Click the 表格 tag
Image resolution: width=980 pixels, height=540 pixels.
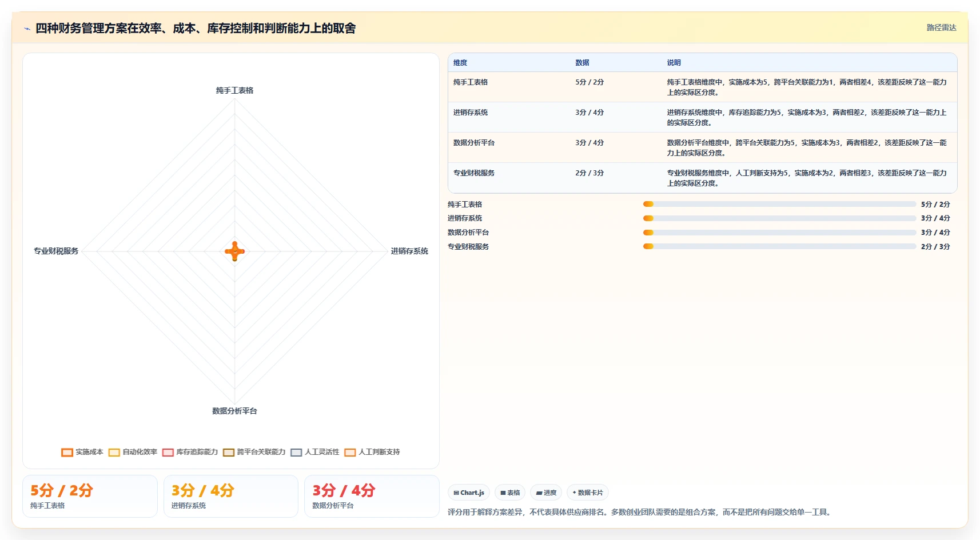click(510, 493)
